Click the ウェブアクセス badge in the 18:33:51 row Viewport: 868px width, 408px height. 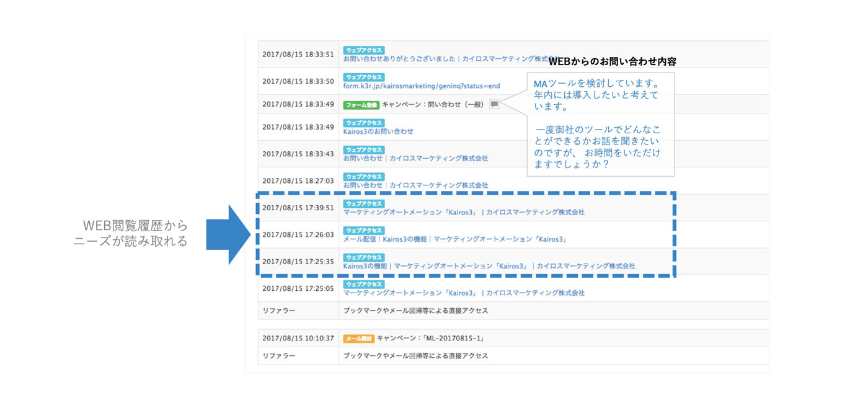(x=364, y=50)
